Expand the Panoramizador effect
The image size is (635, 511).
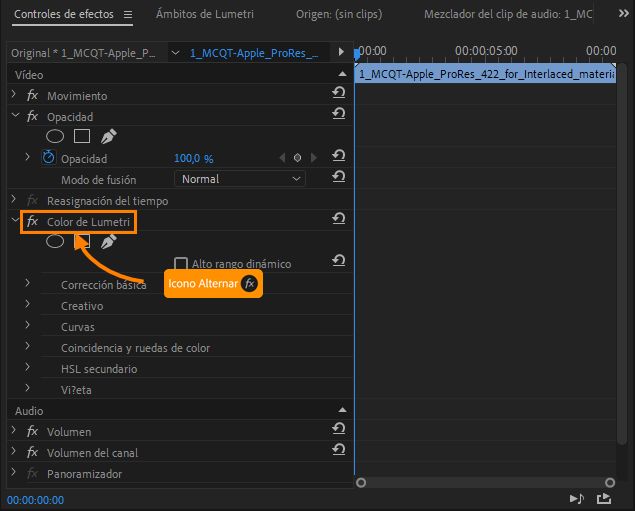point(13,472)
